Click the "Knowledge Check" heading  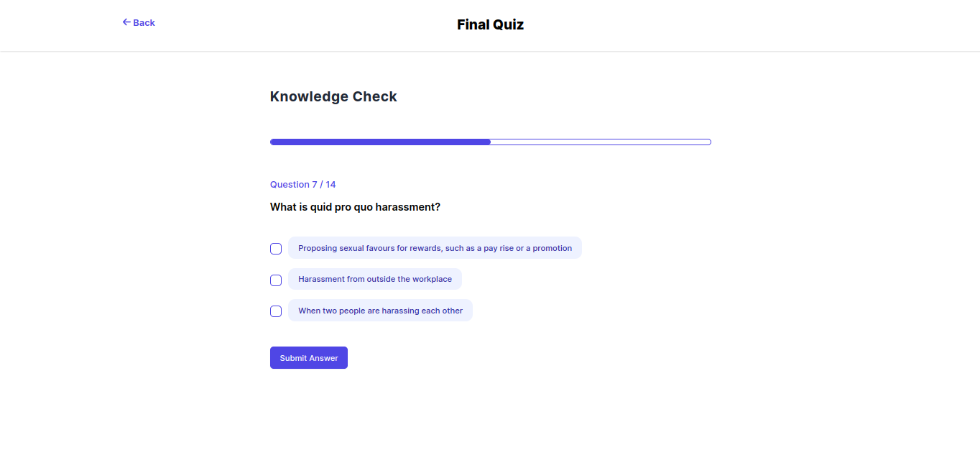333,96
